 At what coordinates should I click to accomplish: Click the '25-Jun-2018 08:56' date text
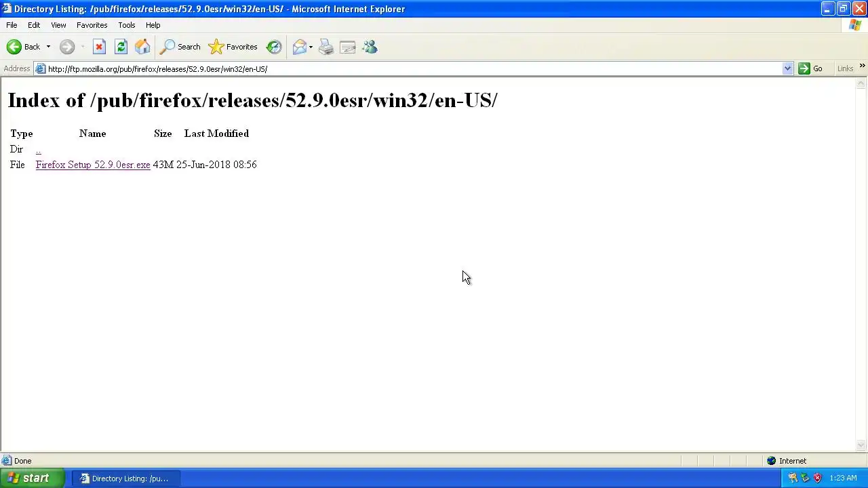tap(216, 165)
